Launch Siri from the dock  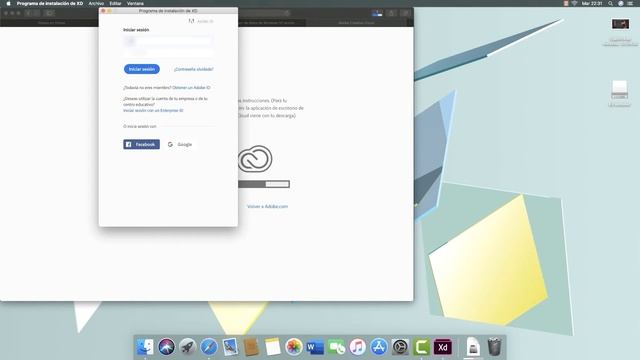click(166, 347)
